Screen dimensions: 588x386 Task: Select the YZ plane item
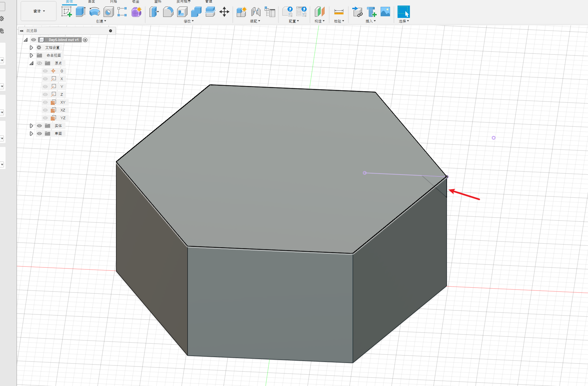pyautogui.click(x=63, y=118)
